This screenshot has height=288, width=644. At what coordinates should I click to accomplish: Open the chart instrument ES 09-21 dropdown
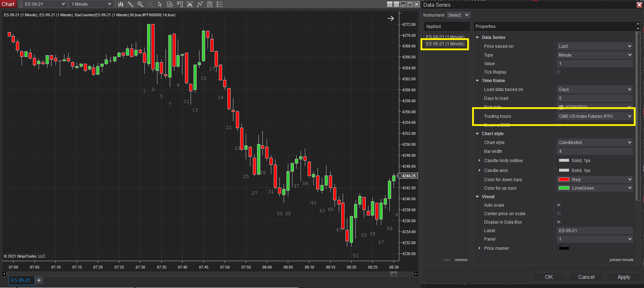pyautogui.click(x=45, y=4)
